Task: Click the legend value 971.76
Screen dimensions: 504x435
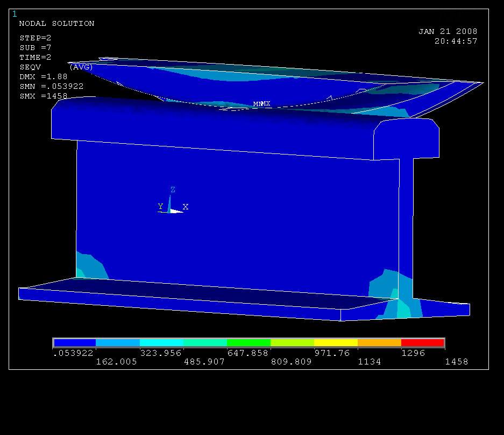Action: (x=332, y=353)
